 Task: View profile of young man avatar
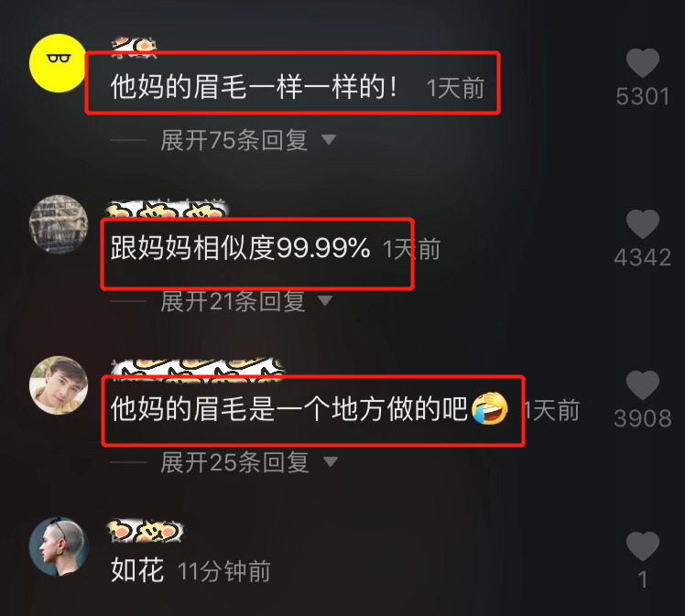tap(58, 385)
